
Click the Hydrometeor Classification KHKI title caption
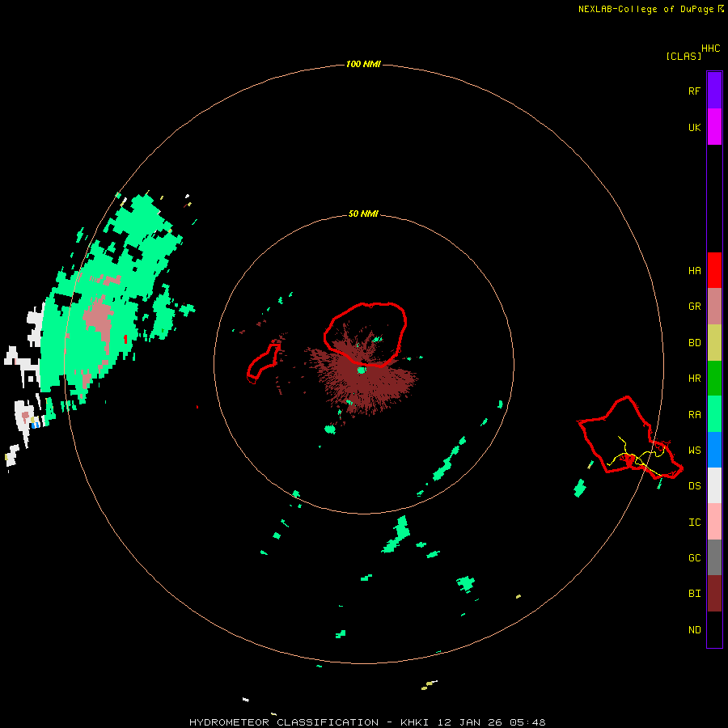coord(367,722)
